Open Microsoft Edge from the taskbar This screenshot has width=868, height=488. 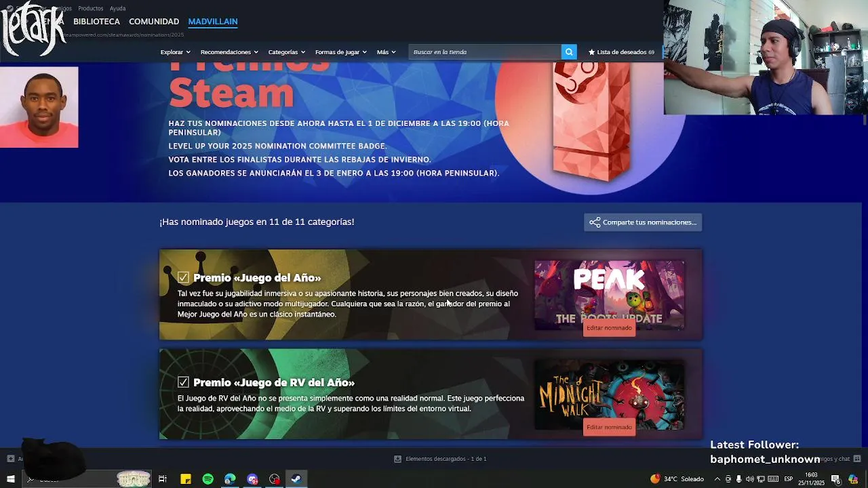click(x=230, y=479)
